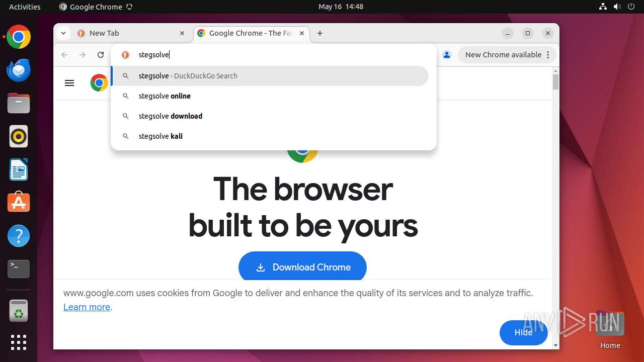Open power icon in top bar
The image size is (644, 362).
(x=631, y=7)
